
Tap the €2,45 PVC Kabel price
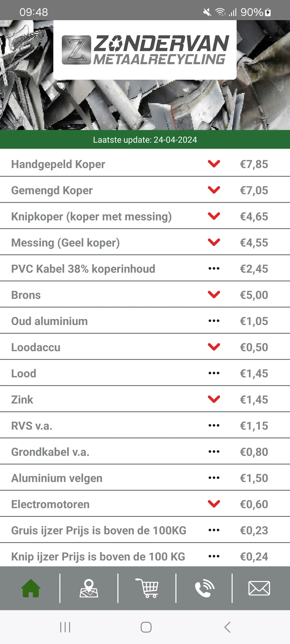point(254,269)
